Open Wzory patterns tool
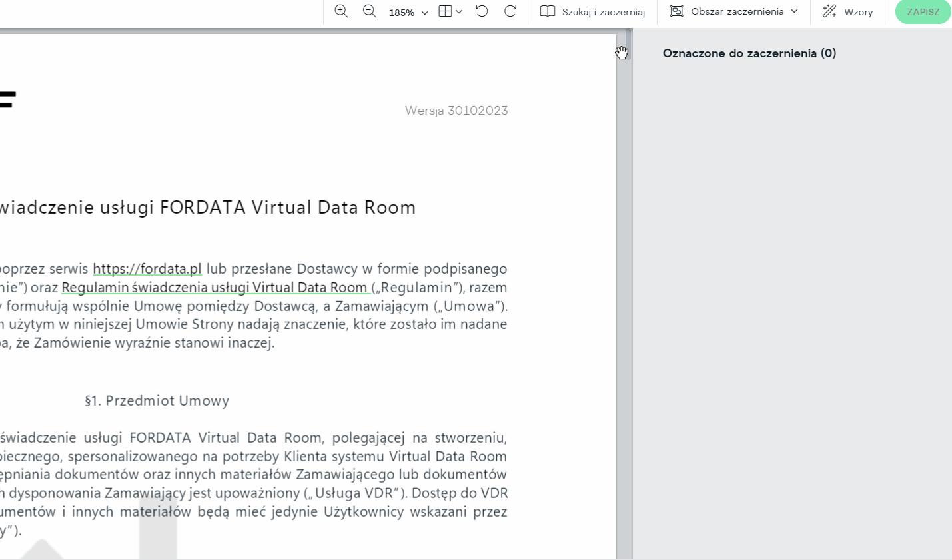 [847, 12]
